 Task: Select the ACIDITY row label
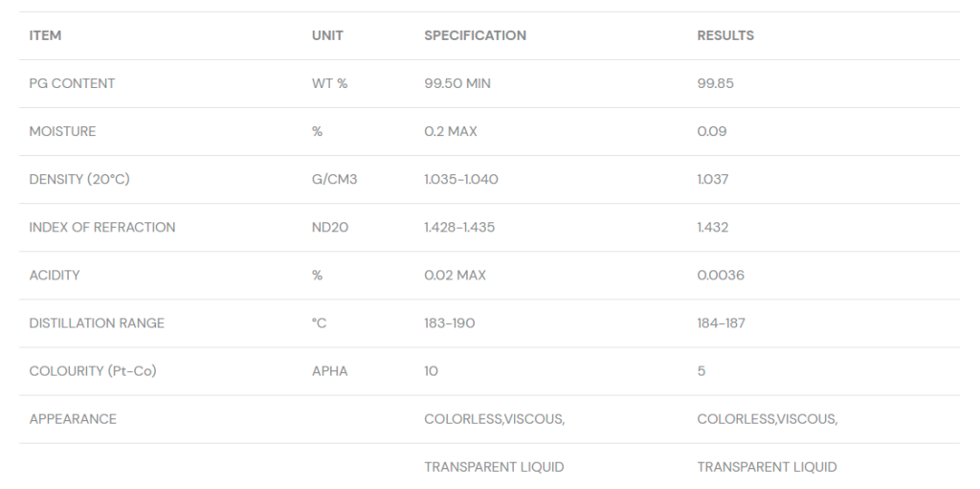point(55,275)
